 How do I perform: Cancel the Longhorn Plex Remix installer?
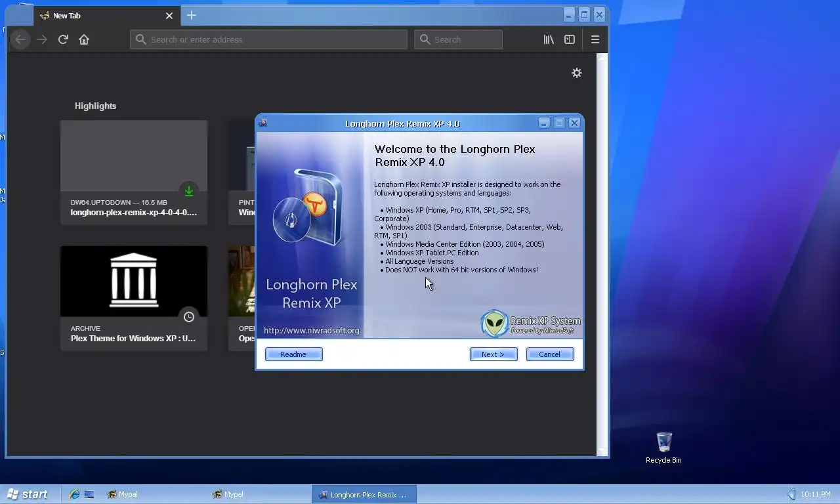click(550, 354)
